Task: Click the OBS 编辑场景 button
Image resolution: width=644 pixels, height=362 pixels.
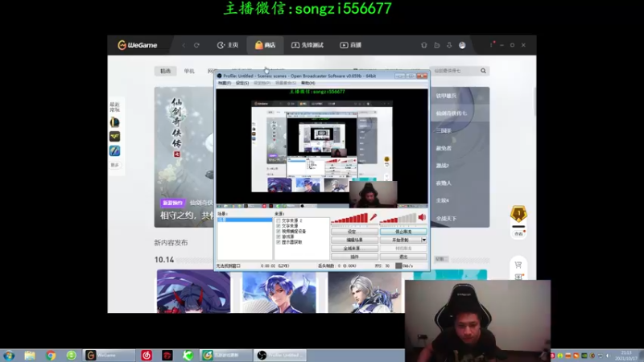Action: pos(354,240)
